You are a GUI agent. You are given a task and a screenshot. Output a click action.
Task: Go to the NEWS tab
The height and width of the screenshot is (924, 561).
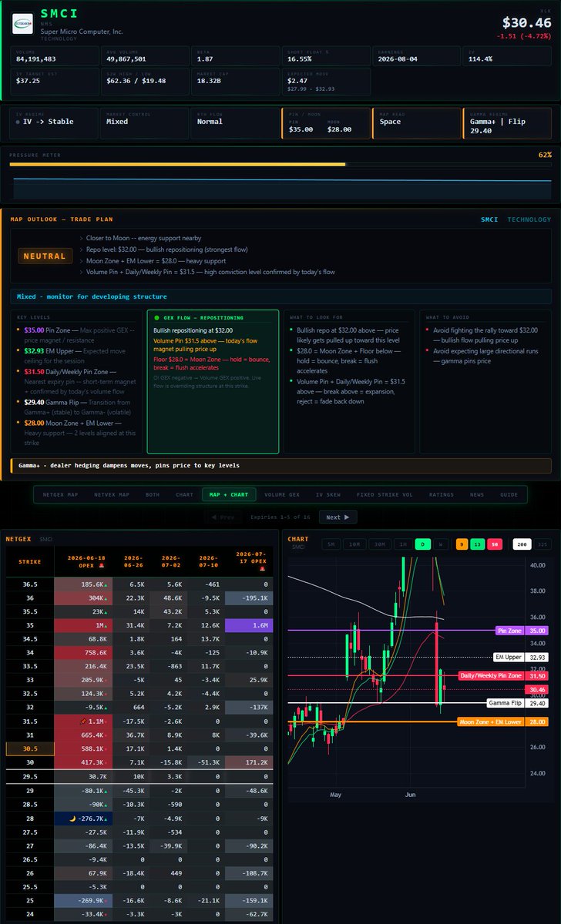[x=477, y=494]
